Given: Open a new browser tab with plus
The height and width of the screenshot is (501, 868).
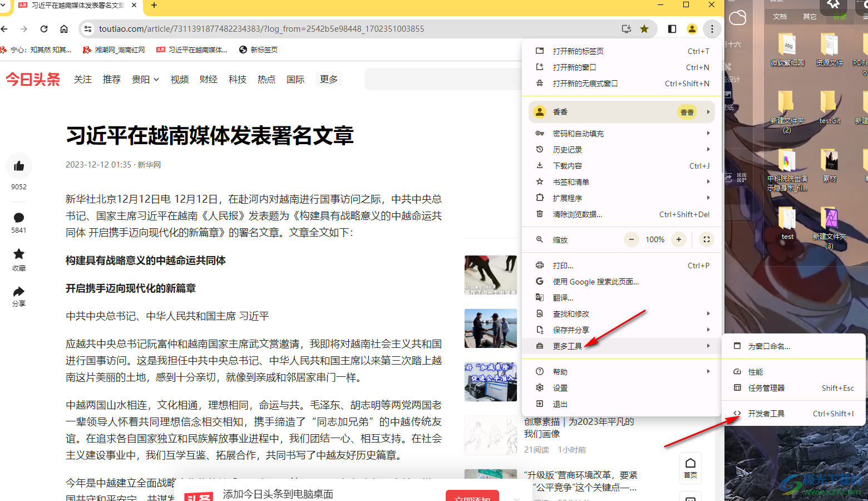Looking at the screenshot, I should point(154,6).
